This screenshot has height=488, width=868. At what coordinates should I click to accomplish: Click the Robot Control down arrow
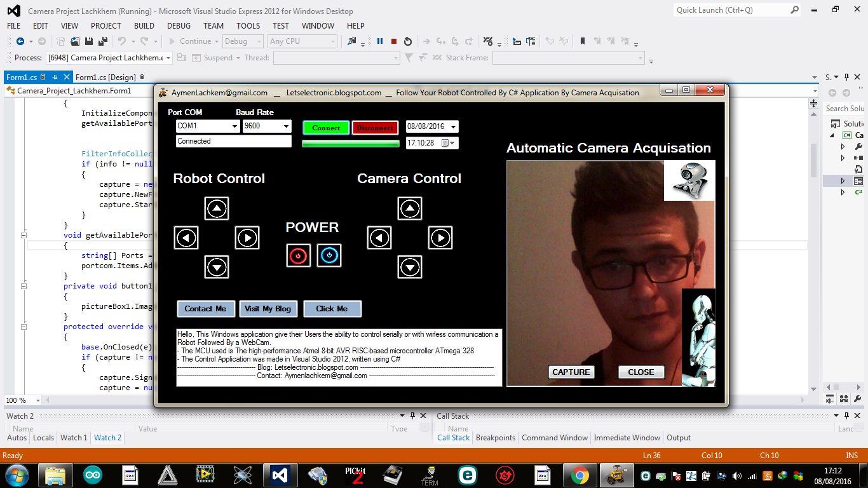point(217,267)
